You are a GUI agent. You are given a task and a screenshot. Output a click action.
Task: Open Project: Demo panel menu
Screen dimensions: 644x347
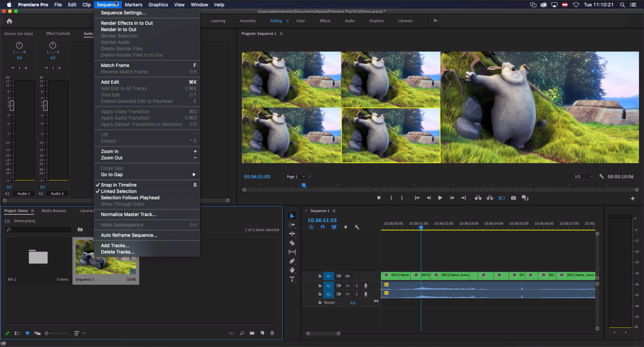(x=32, y=211)
